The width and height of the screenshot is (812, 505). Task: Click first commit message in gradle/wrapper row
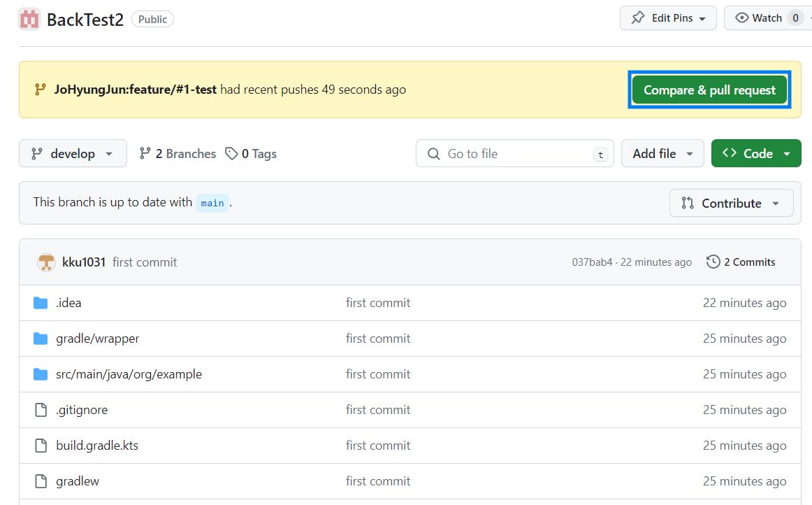tap(378, 339)
